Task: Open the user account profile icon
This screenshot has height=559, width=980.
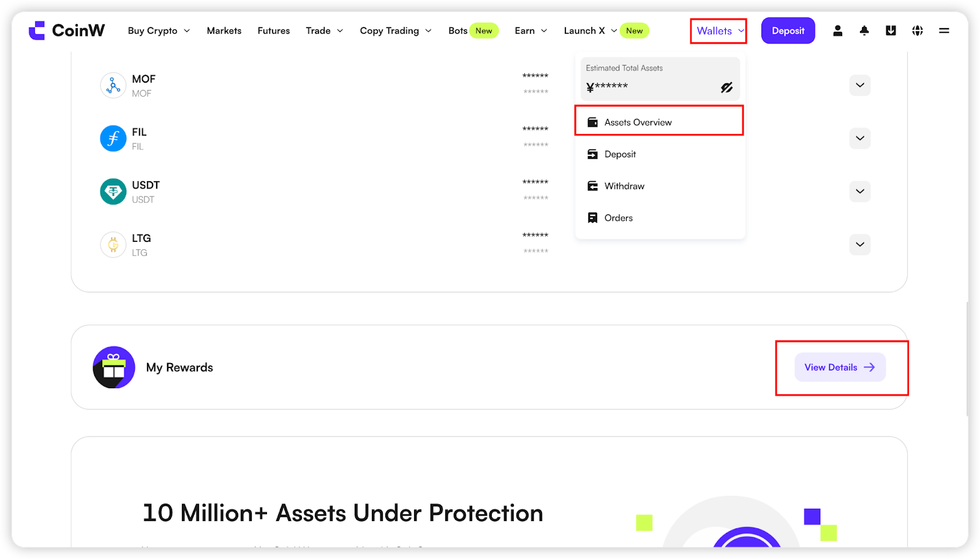Action: [x=837, y=31]
